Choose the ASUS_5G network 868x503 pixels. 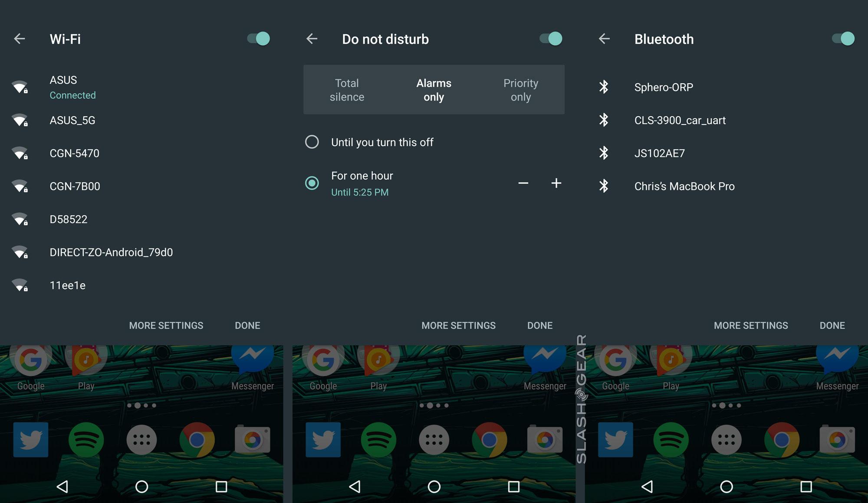(141, 120)
